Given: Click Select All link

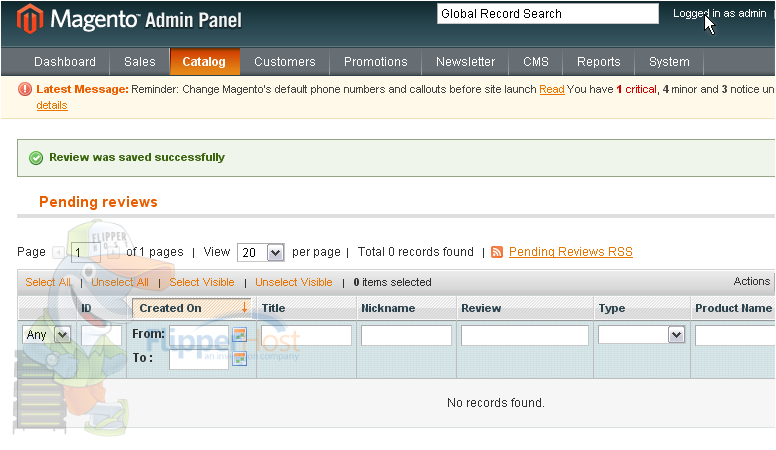Looking at the screenshot, I should pos(48,282).
